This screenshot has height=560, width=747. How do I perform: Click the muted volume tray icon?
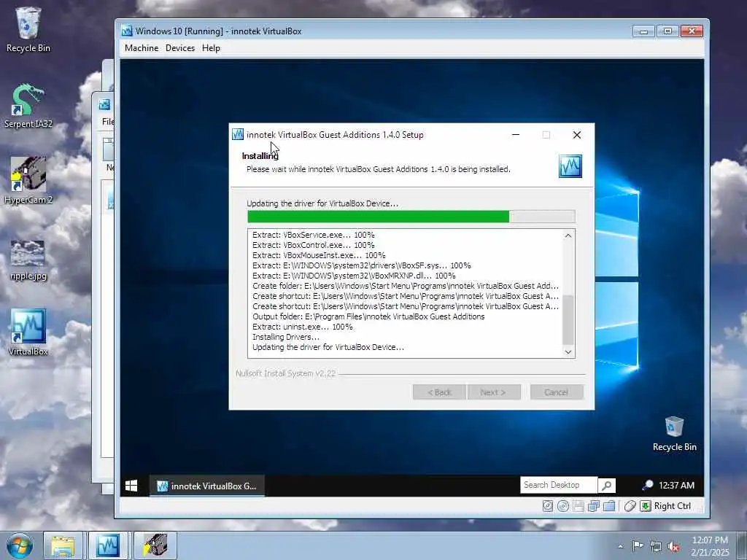[x=673, y=546]
